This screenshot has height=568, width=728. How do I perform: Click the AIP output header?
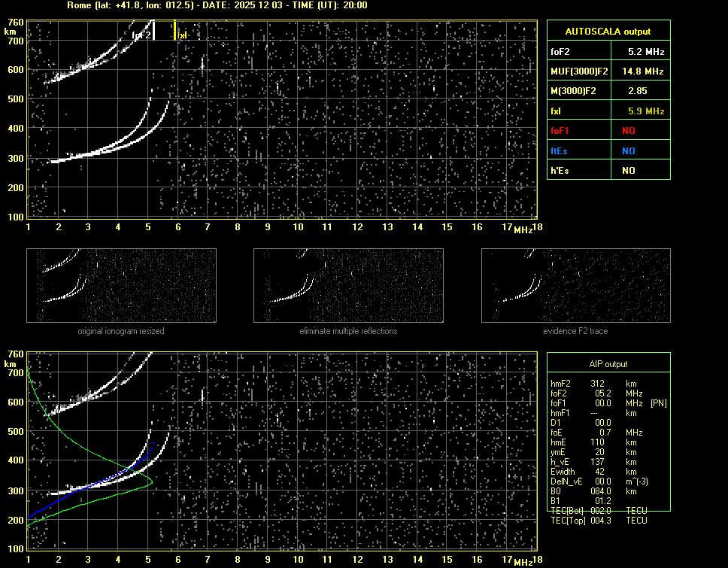click(x=608, y=364)
